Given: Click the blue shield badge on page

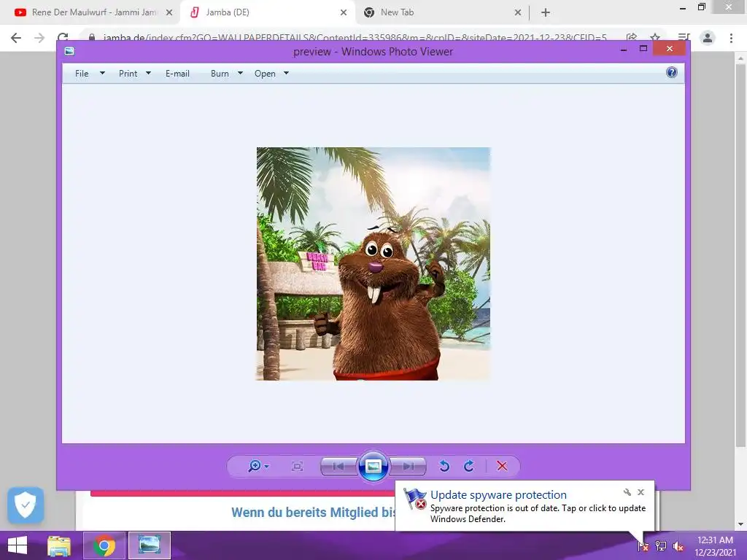Looking at the screenshot, I should pos(26,505).
